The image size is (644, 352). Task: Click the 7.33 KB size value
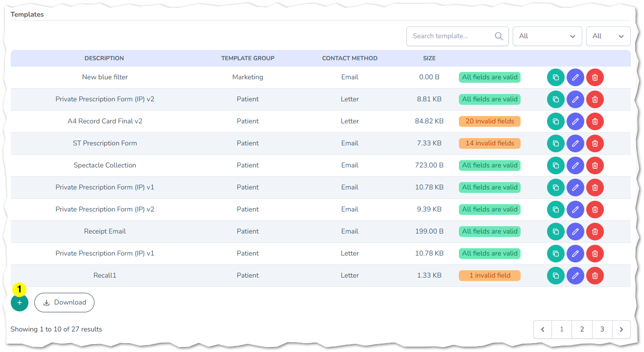point(429,143)
